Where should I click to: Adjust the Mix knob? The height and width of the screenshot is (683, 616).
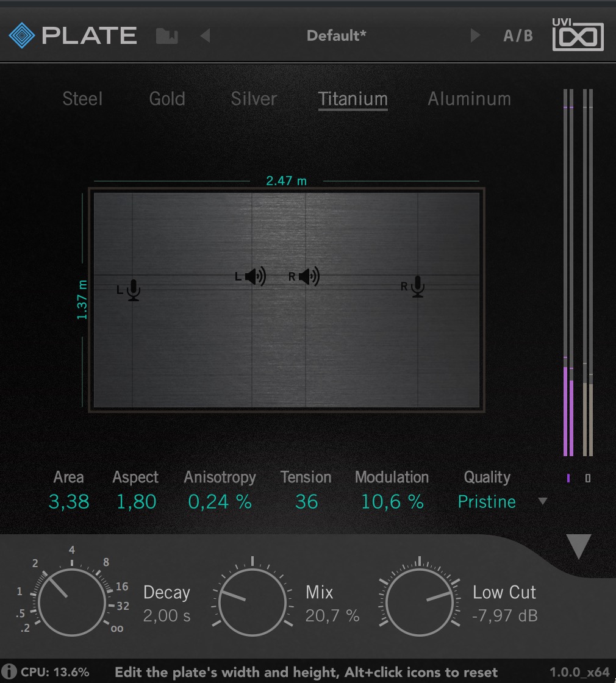point(252,601)
